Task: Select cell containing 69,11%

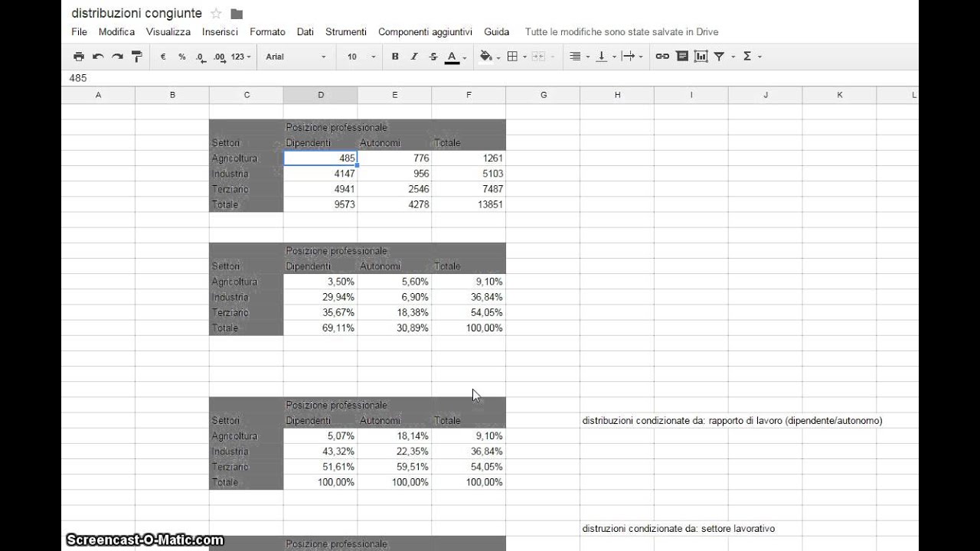Action: point(320,328)
